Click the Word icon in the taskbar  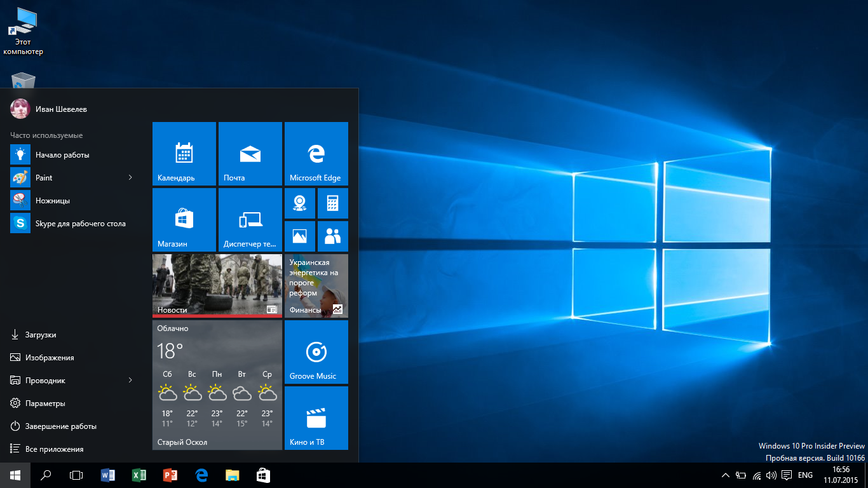click(108, 475)
